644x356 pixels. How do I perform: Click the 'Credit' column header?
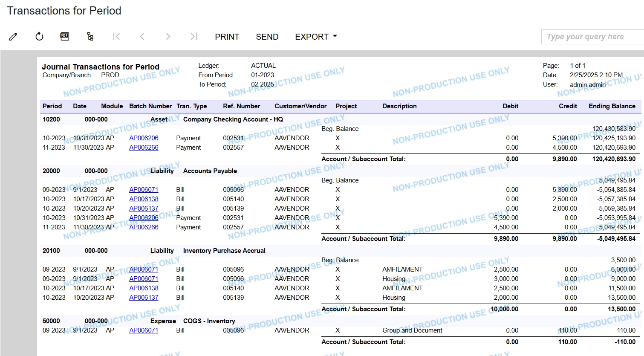(568, 106)
